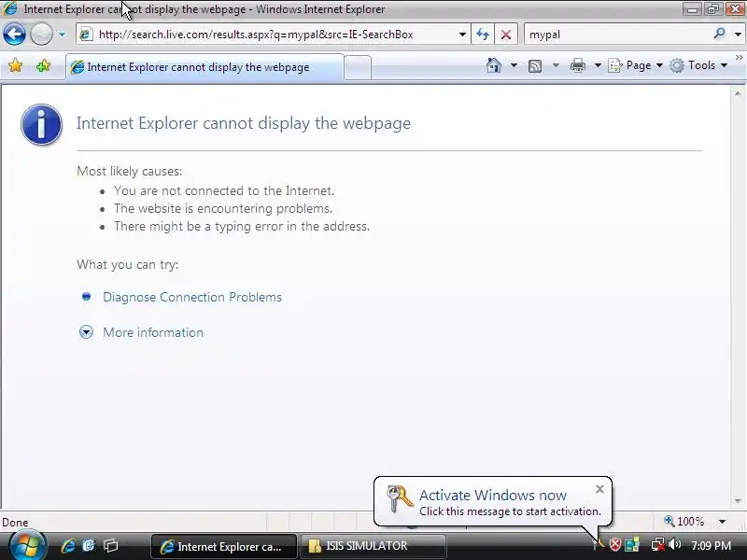Minimize the Internet Explorer window
Image resolution: width=747 pixels, height=560 pixels.
(692, 9)
